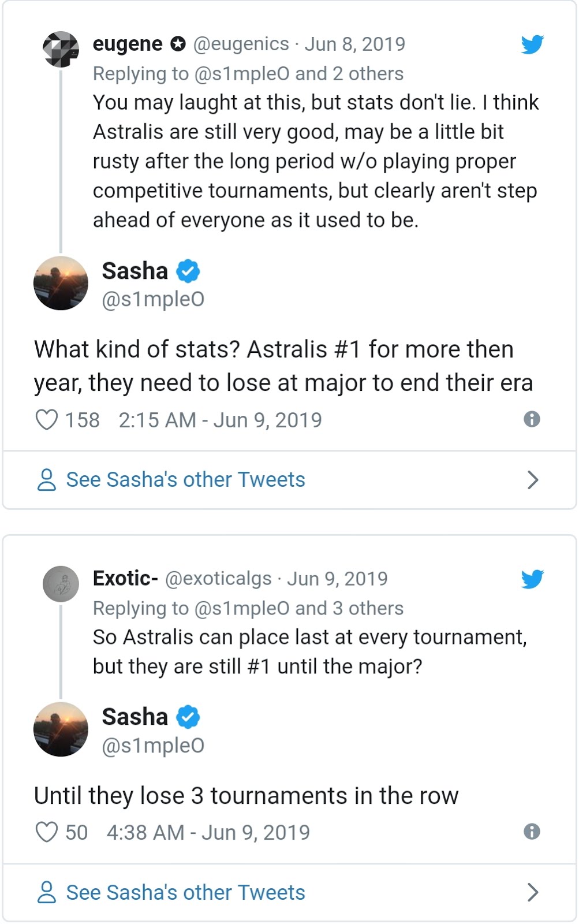Open the @exoticalgs handle link
Image resolution: width=579 pixels, height=924 pixels.
pyautogui.click(x=218, y=579)
